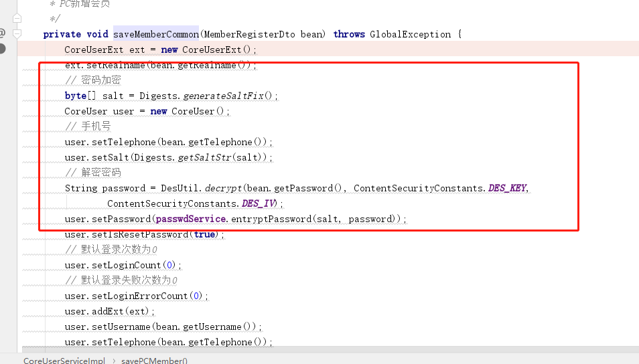639x364 pixels.
Task: Click the true literal in setIsResetPassword
Action: pos(204,234)
